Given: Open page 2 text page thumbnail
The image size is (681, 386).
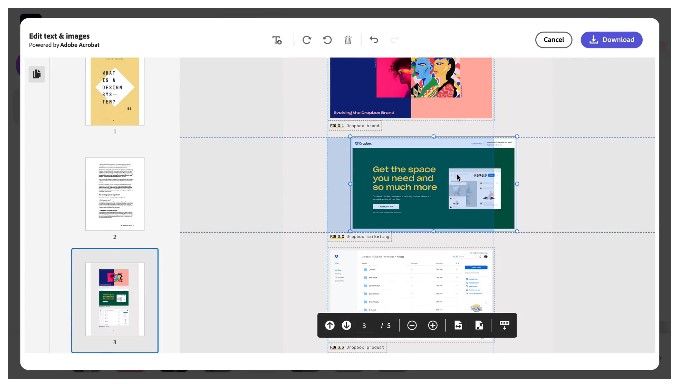Looking at the screenshot, I should coord(115,194).
